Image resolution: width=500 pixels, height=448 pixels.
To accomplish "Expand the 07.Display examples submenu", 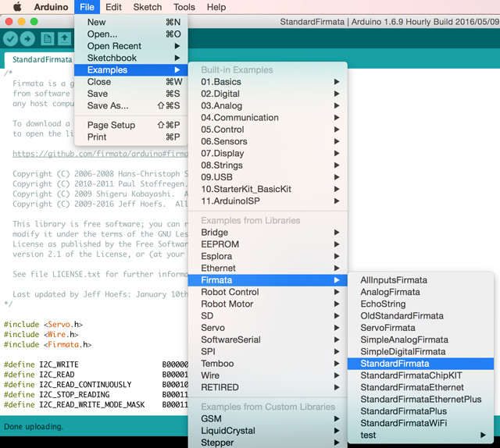I will [x=268, y=153].
